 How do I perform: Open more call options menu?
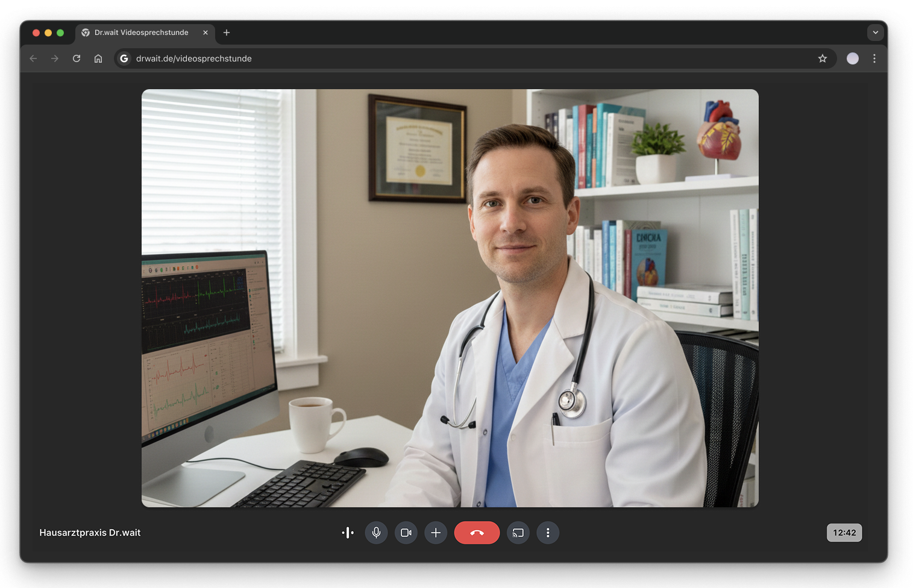[548, 533]
